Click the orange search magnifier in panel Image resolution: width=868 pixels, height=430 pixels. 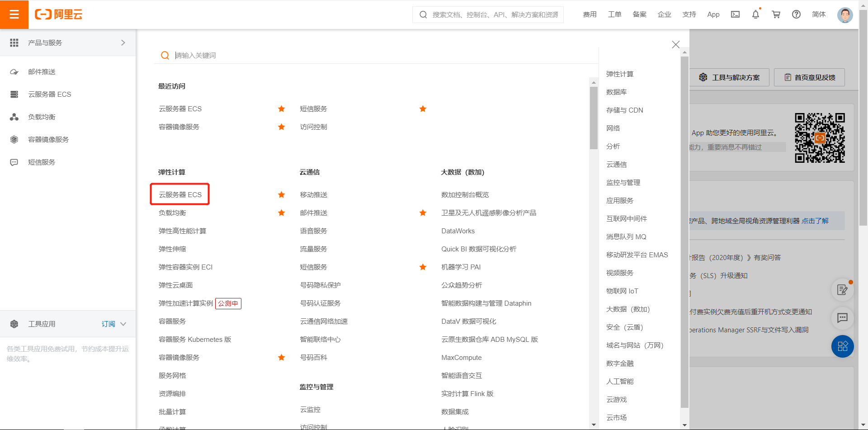tap(165, 55)
